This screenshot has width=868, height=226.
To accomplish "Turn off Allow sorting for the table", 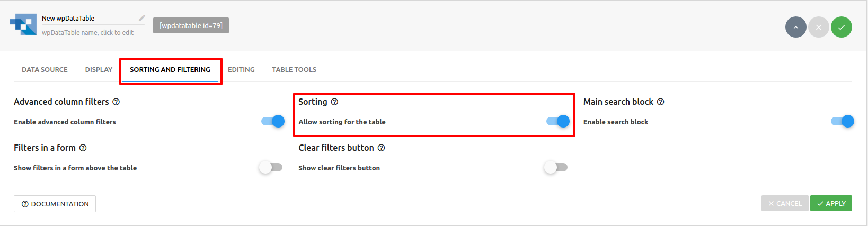I will coord(558,121).
